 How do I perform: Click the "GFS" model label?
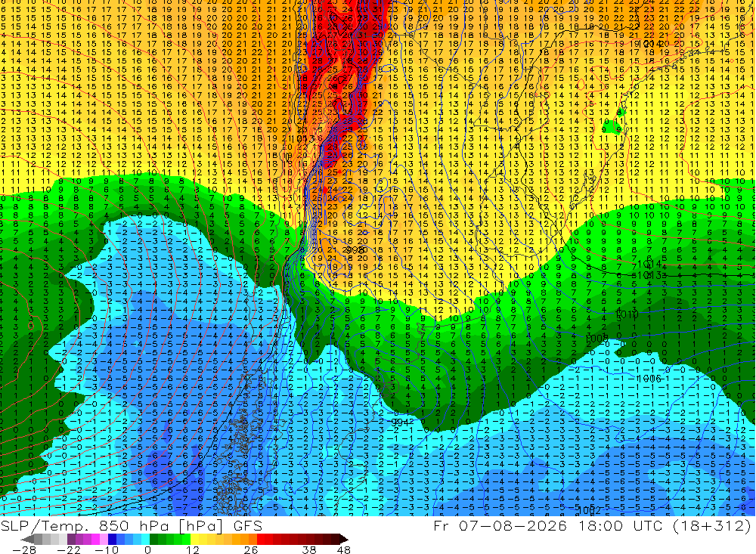click(248, 526)
